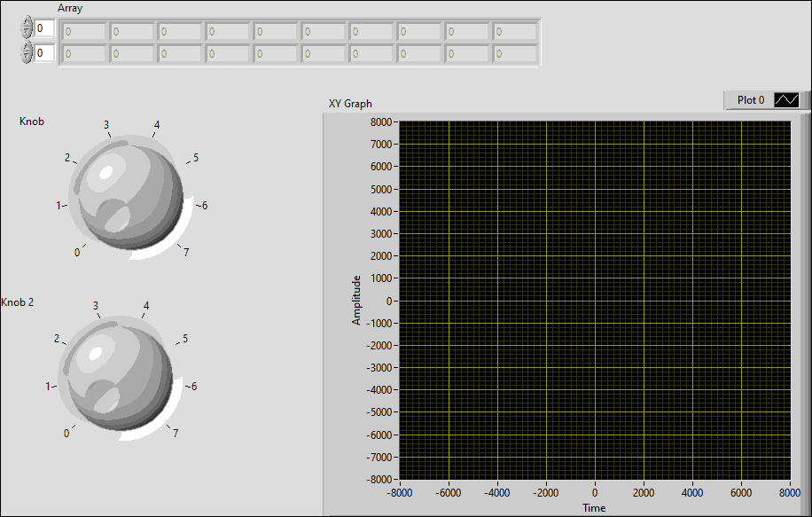Click the 8000 maximum on Amplitude axis

pyautogui.click(x=381, y=122)
